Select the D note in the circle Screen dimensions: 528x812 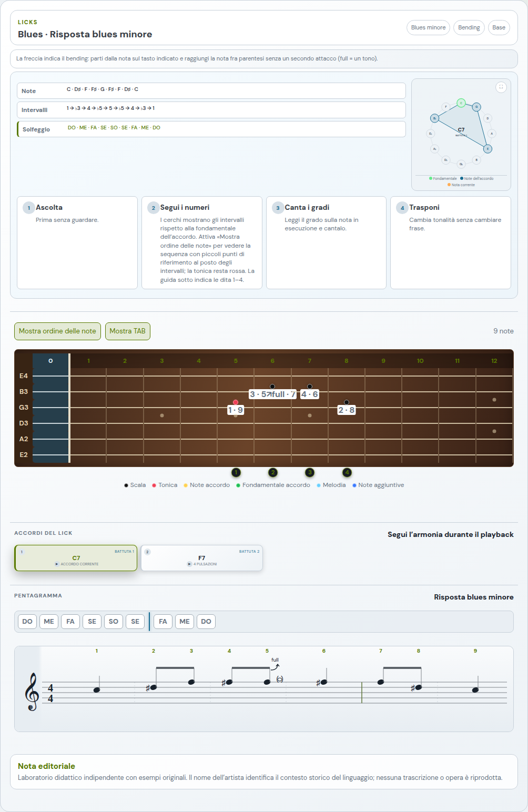(488, 118)
